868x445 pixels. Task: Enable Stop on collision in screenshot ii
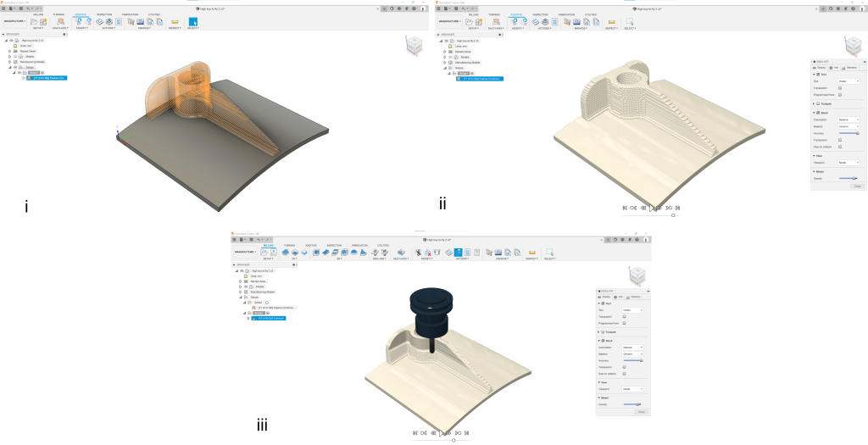click(840, 147)
